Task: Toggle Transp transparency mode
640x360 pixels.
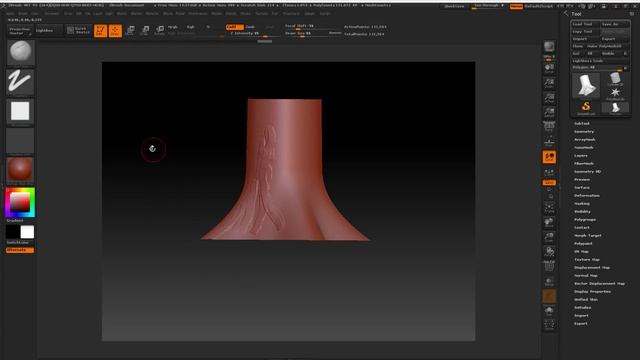Action: 549,281
